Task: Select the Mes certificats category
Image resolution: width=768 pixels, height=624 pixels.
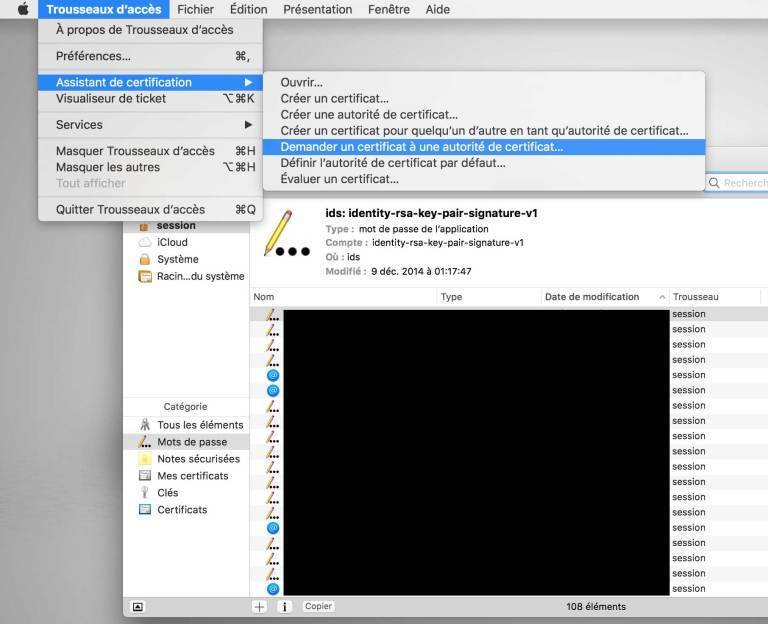Action: pos(192,476)
